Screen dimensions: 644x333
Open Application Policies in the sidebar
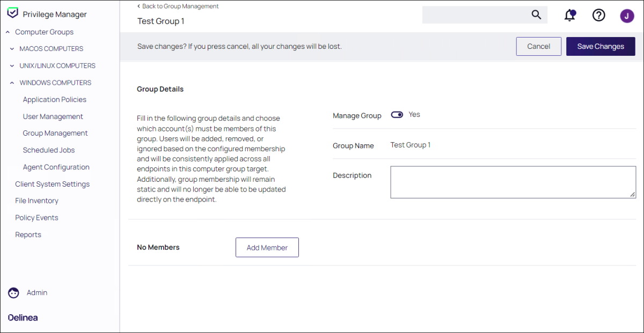54,100
